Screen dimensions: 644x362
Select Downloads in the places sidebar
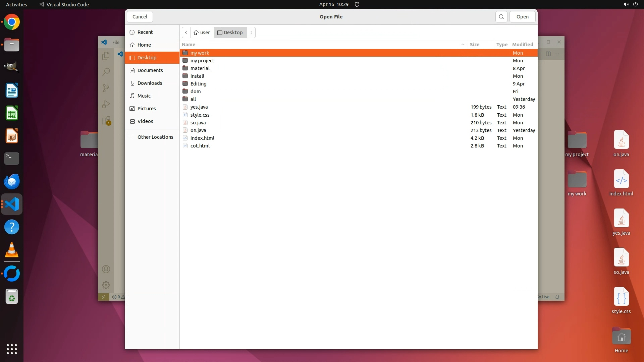click(150, 83)
